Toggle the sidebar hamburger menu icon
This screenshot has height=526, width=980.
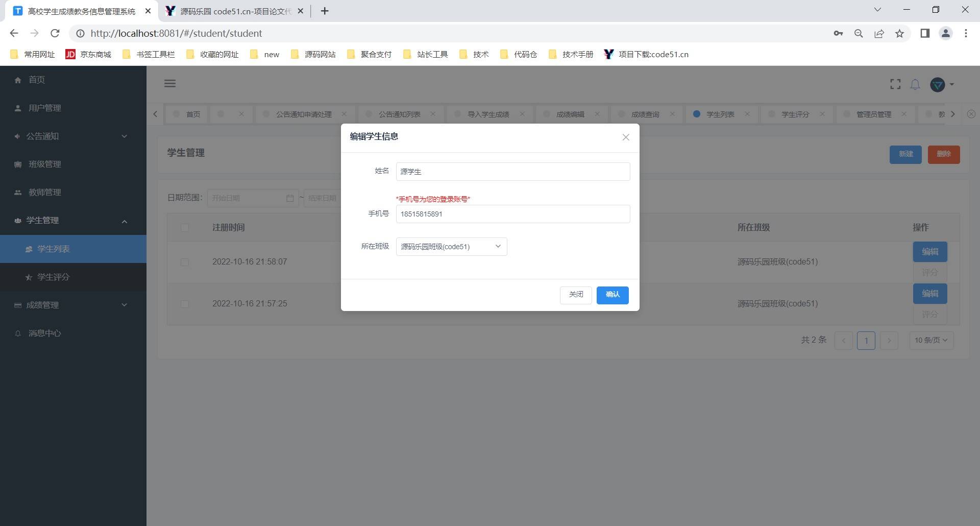pyautogui.click(x=170, y=84)
